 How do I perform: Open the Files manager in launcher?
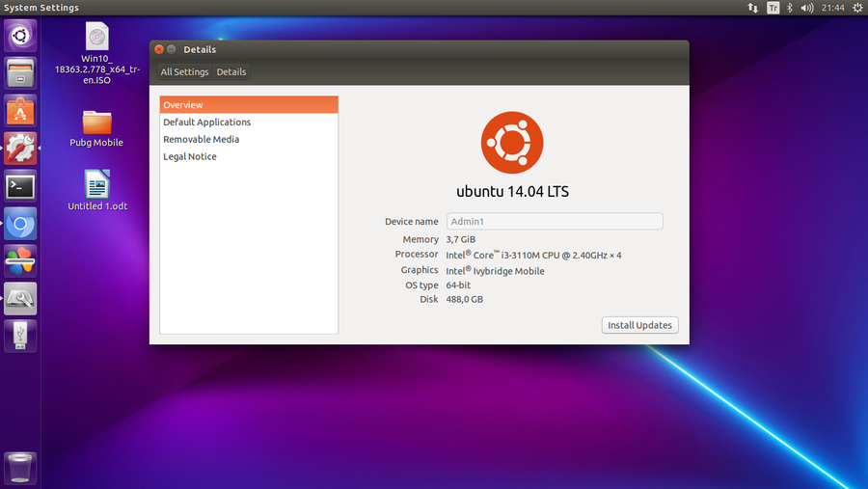[20, 73]
